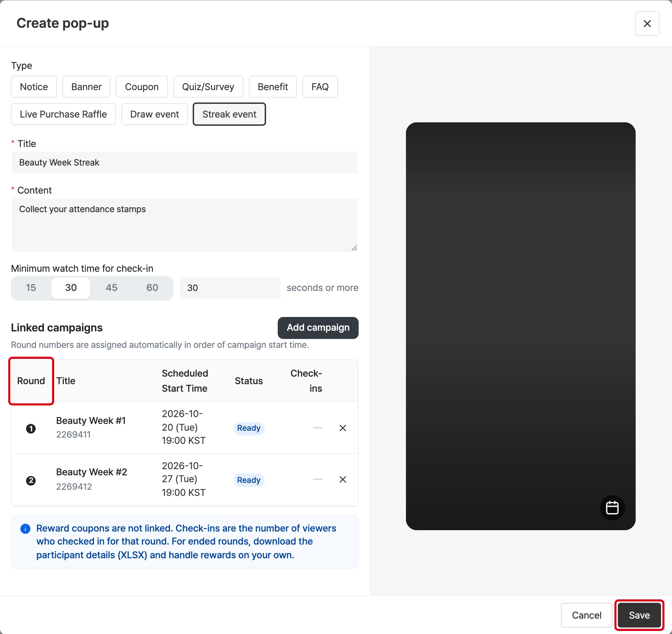
Task: Select the FAQ type
Action: click(x=320, y=87)
